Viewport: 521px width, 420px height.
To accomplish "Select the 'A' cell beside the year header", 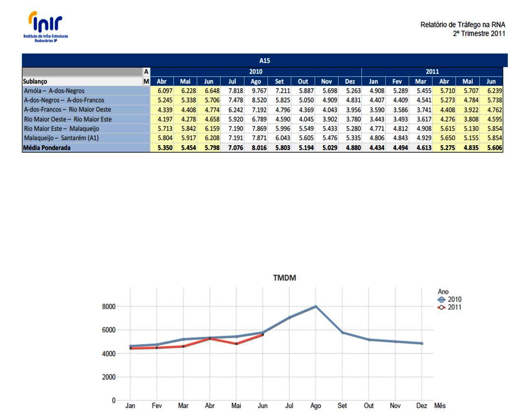I will click(146, 72).
